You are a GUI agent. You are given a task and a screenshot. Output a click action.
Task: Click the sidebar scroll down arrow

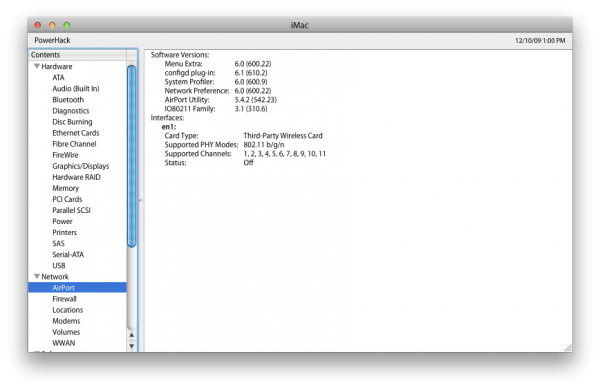click(132, 346)
